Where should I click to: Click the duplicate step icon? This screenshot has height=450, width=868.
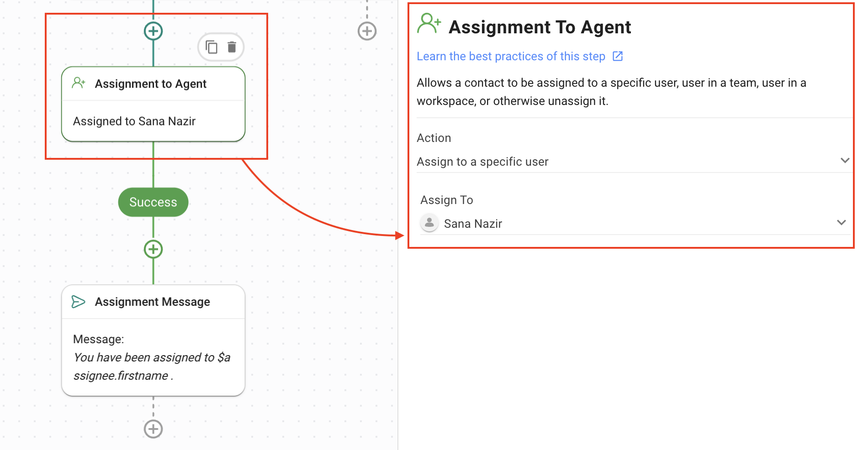[211, 47]
